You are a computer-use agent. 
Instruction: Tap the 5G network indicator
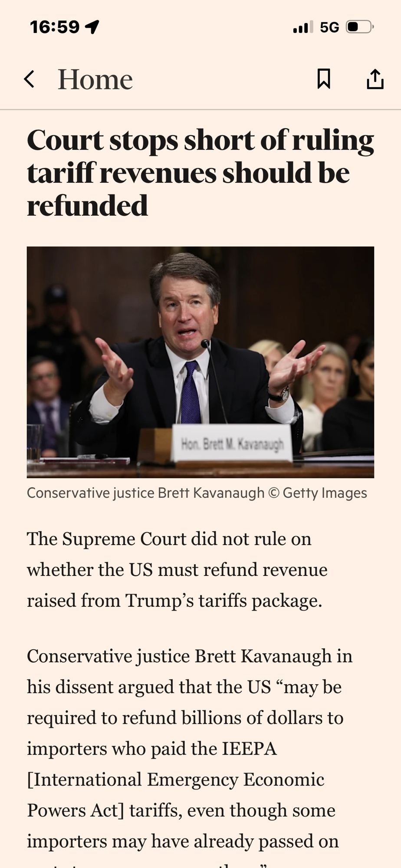pyautogui.click(x=329, y=27)
